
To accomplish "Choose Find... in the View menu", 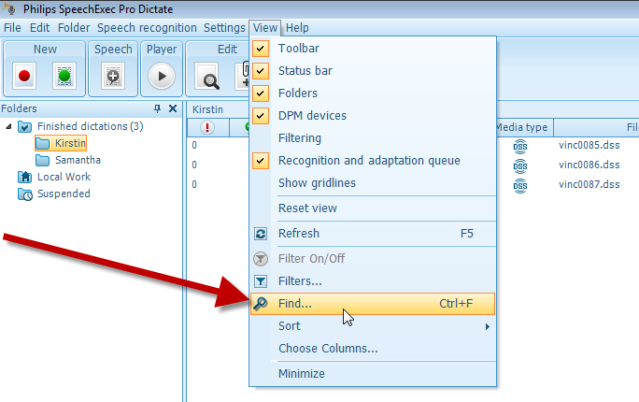I will point(372,304).
